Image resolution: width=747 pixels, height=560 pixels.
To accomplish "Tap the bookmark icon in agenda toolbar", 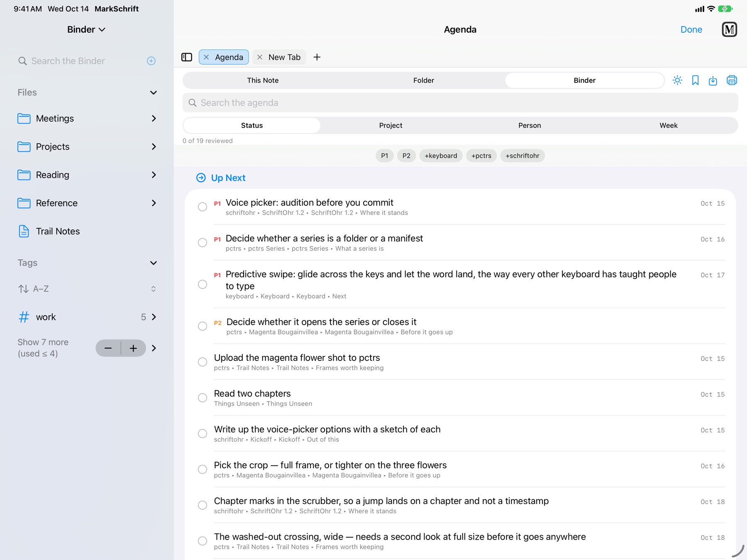I will [x=696, y=80].
